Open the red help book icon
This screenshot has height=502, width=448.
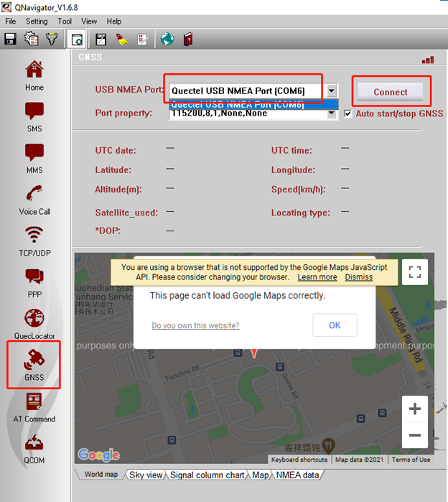pyautogui.click(x=188, y=39)
